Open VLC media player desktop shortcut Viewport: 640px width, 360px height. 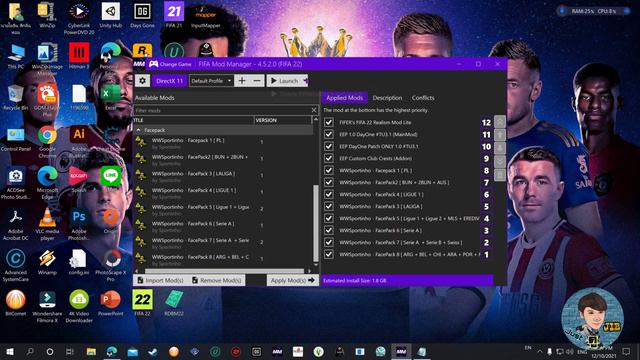[x=47, y=224]
